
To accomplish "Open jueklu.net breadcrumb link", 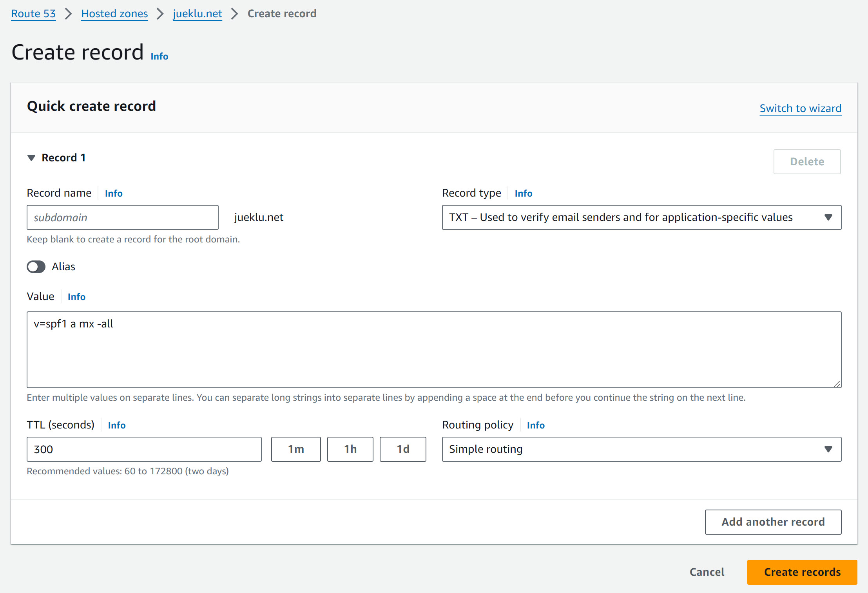I will click(x=198, y=14).
